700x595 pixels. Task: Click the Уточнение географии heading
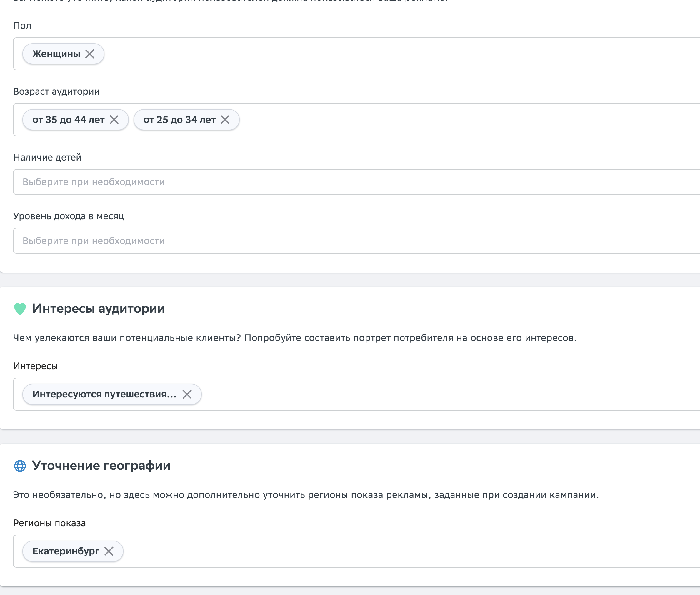(x=101, y=466)
